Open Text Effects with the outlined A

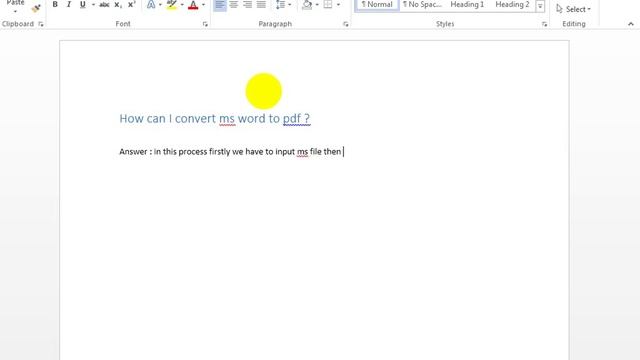[x=151, y=4]
